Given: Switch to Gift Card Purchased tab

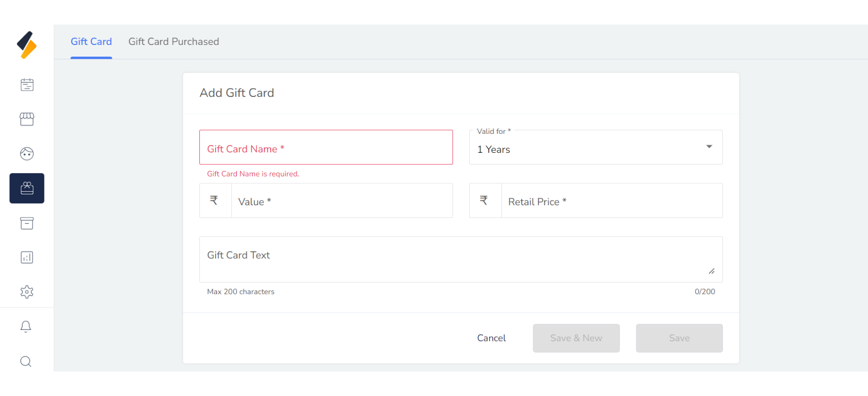Looking at the screenshot, I should click(173, 42).
